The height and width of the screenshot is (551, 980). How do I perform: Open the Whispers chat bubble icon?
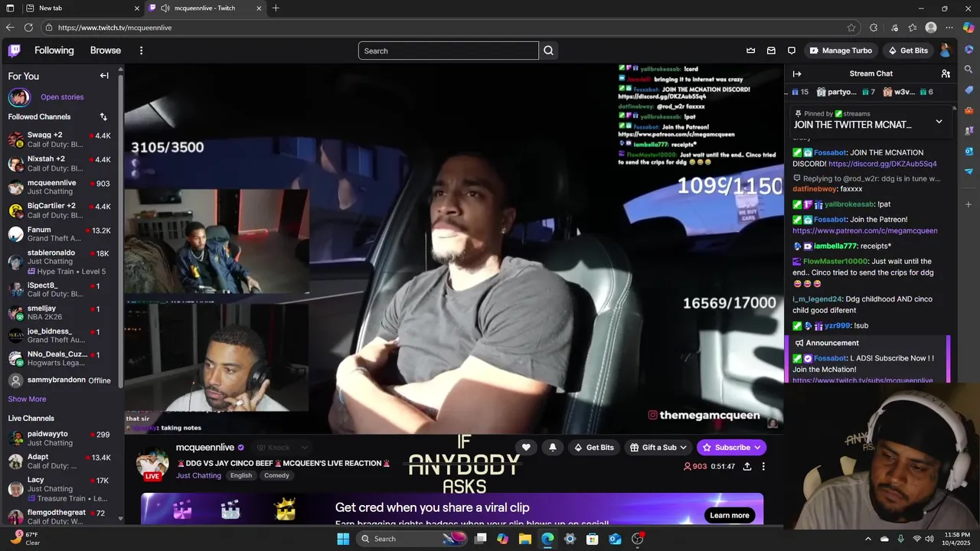[x=792, y=51]
